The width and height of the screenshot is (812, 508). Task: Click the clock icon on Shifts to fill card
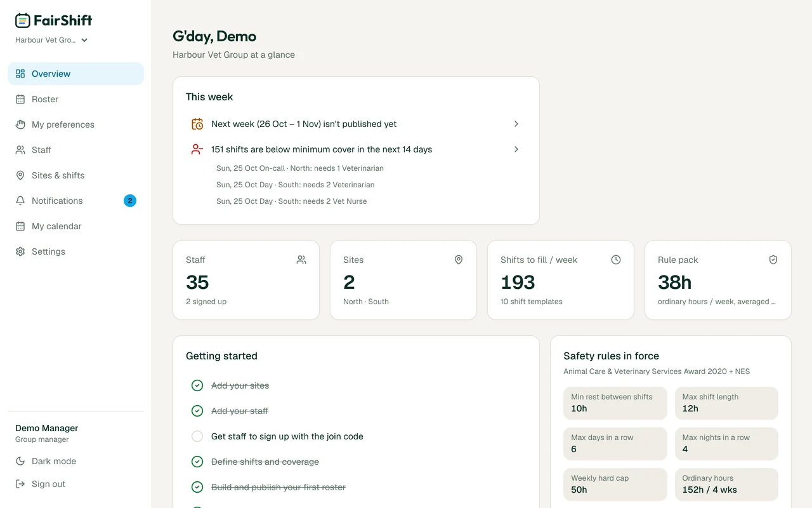coord(616,260)
